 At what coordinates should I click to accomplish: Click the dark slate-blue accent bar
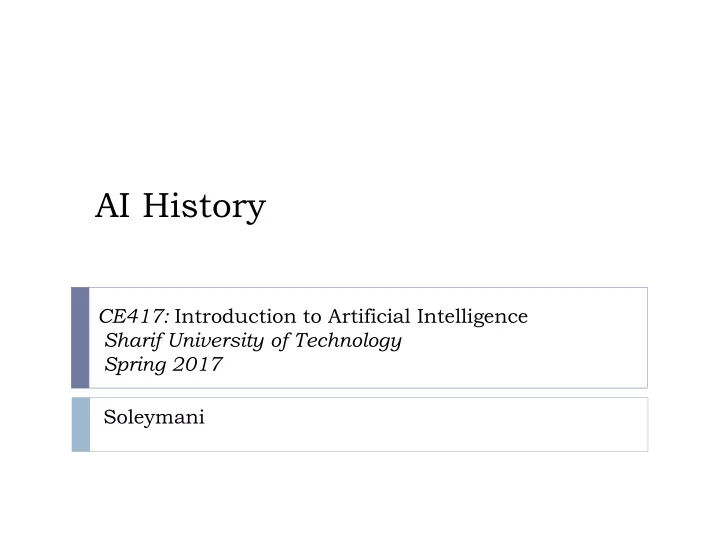80,338
